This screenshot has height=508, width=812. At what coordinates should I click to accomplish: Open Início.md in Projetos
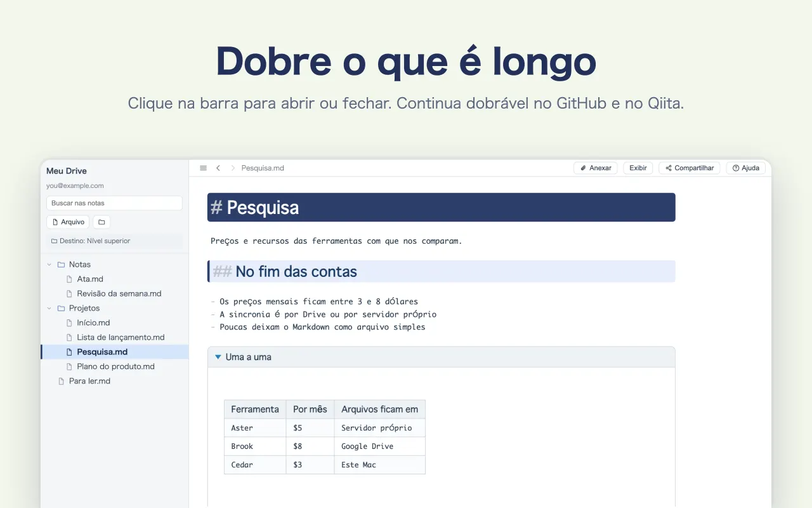[93, 323]
